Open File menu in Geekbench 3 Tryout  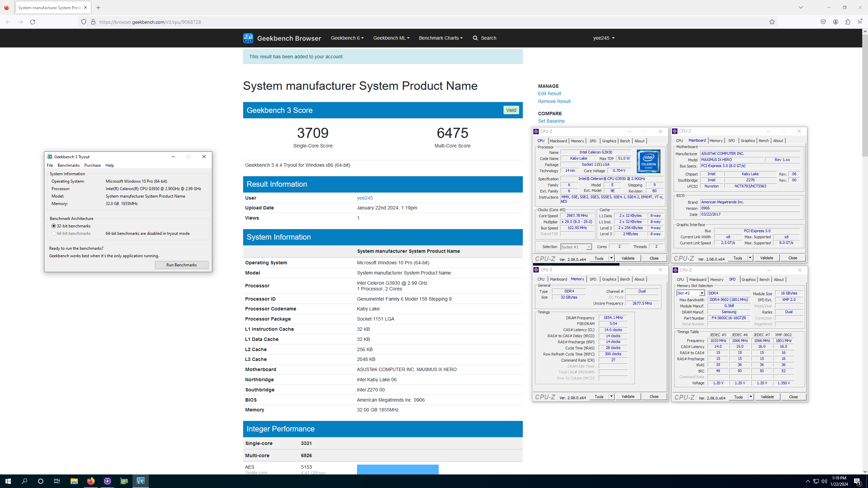[50, 165]
